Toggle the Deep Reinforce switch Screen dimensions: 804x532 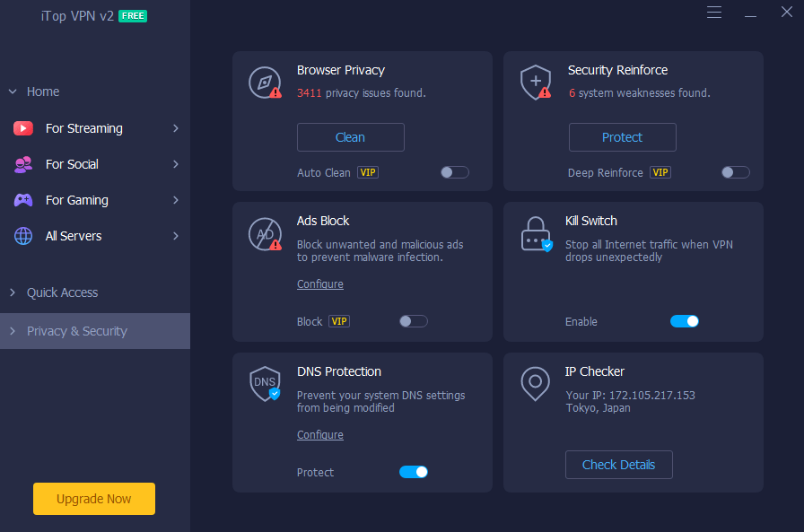pyautogui.click(x=736, y=173)
